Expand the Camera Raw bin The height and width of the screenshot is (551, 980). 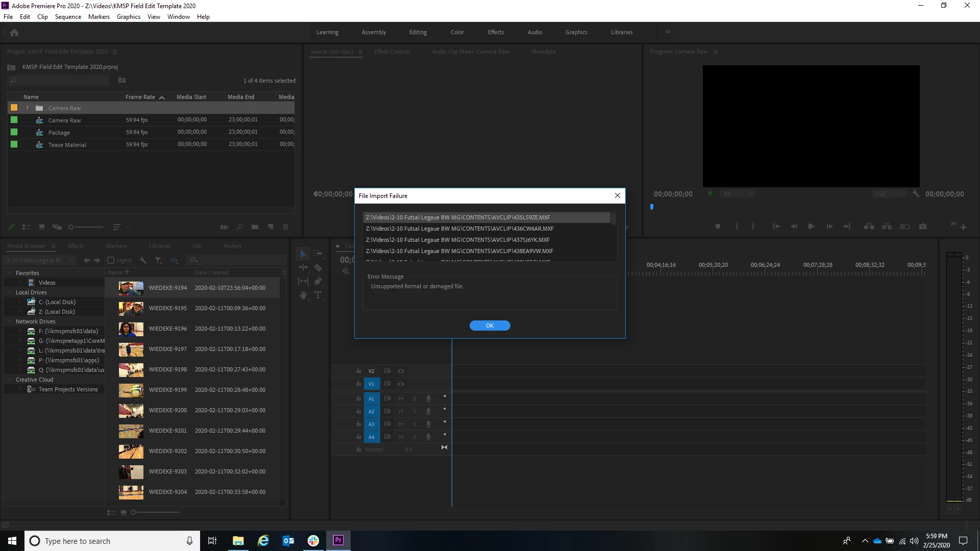point(28,108)
